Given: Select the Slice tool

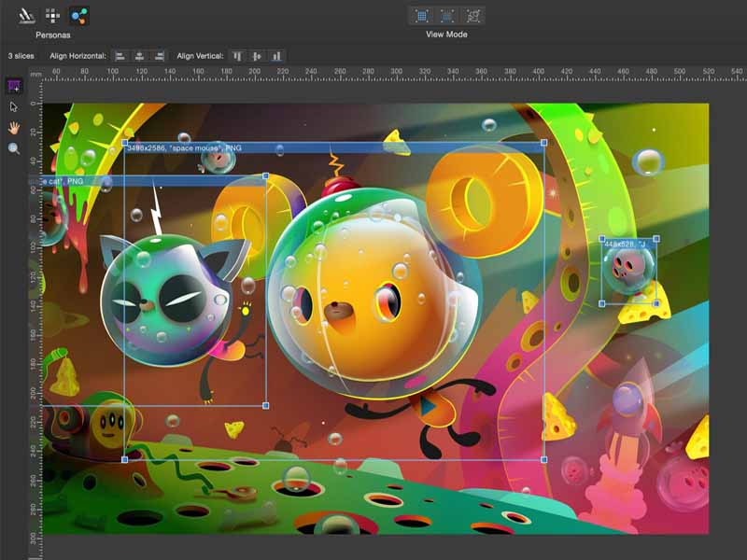Looking at the screenshot, I should [x=14, y=87].
